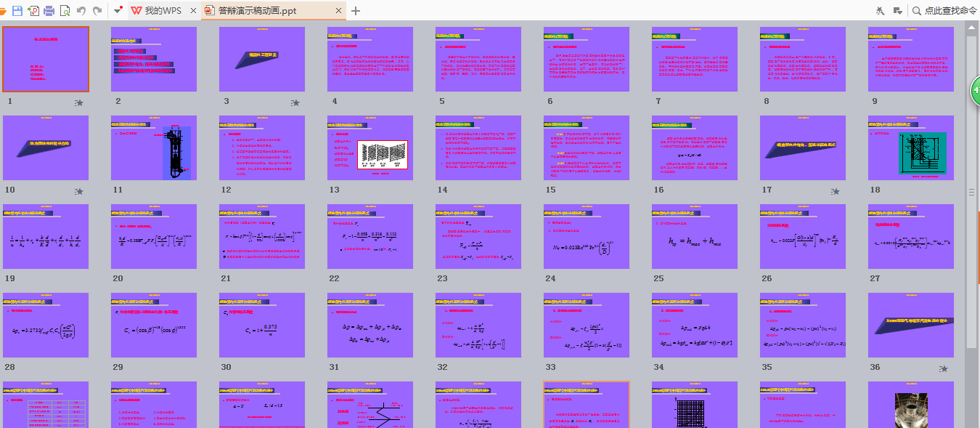This screenshot has width=980, height=428.
Task: Undo the last action
Action: point(81,11)
